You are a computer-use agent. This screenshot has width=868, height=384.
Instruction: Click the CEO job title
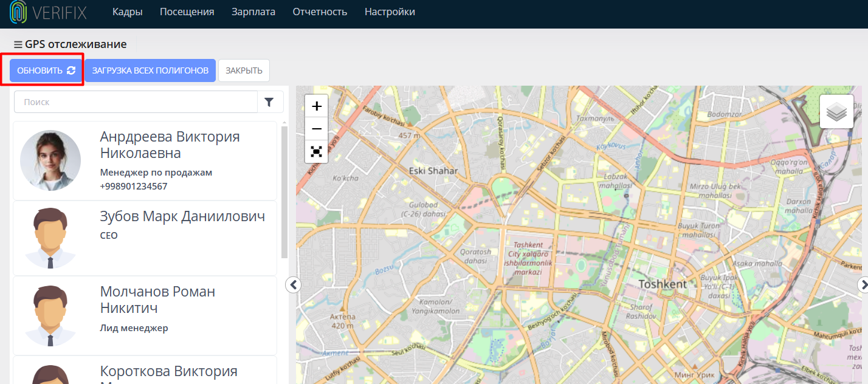click(x=109, y=236)
